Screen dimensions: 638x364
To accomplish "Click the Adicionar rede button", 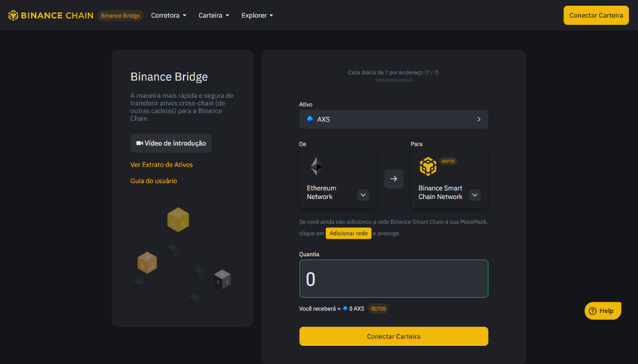I will tap(348, 233).
